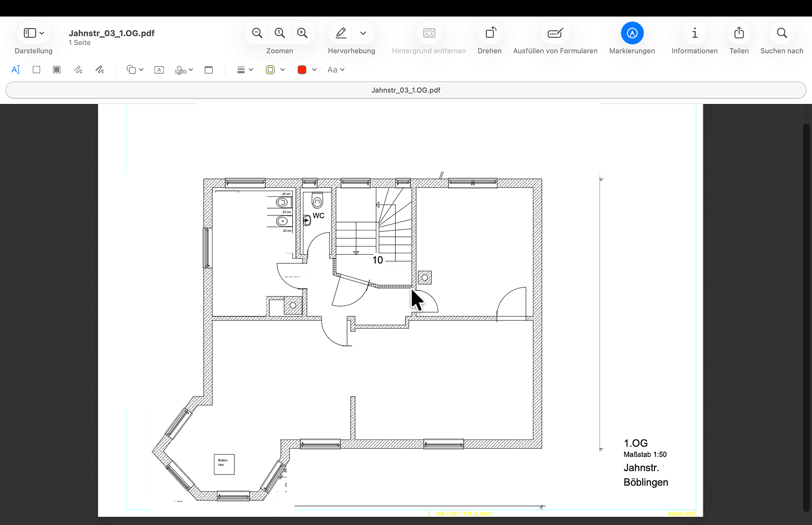812x525 pixels.
Task: Click the Teilen share icon
Action: click(739, 33)
